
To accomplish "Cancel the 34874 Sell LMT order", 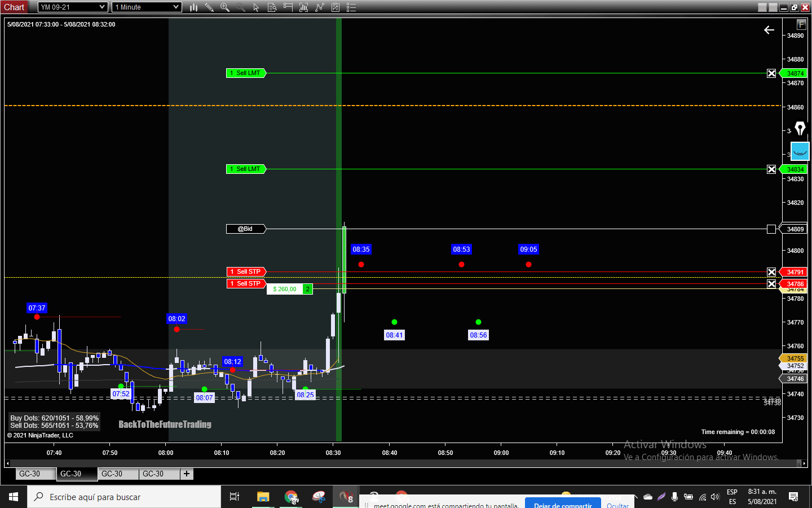I will point(772,73).
